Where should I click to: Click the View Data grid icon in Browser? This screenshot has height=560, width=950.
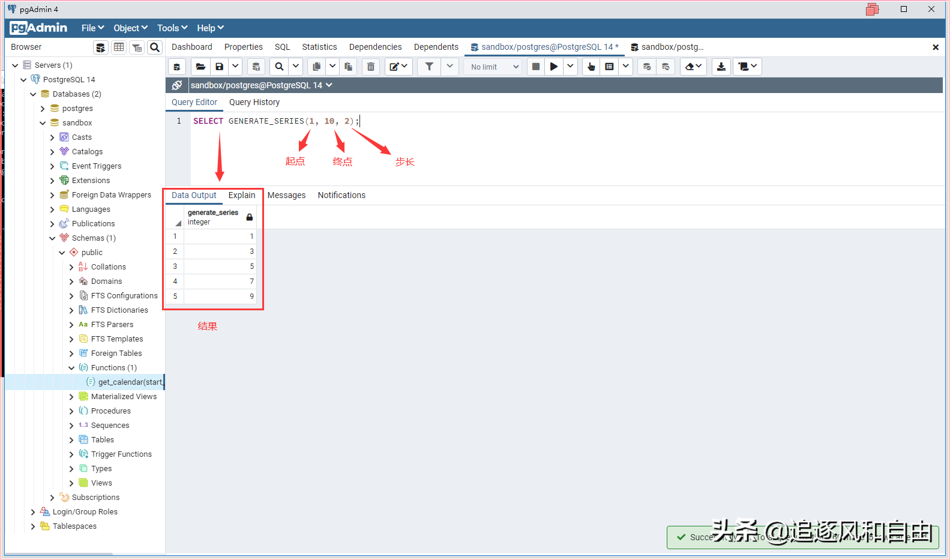[119, 47]
